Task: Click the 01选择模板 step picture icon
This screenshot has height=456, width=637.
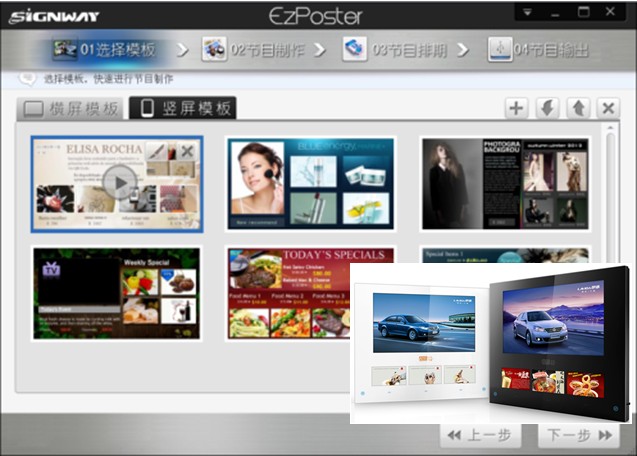Action: 65,50
